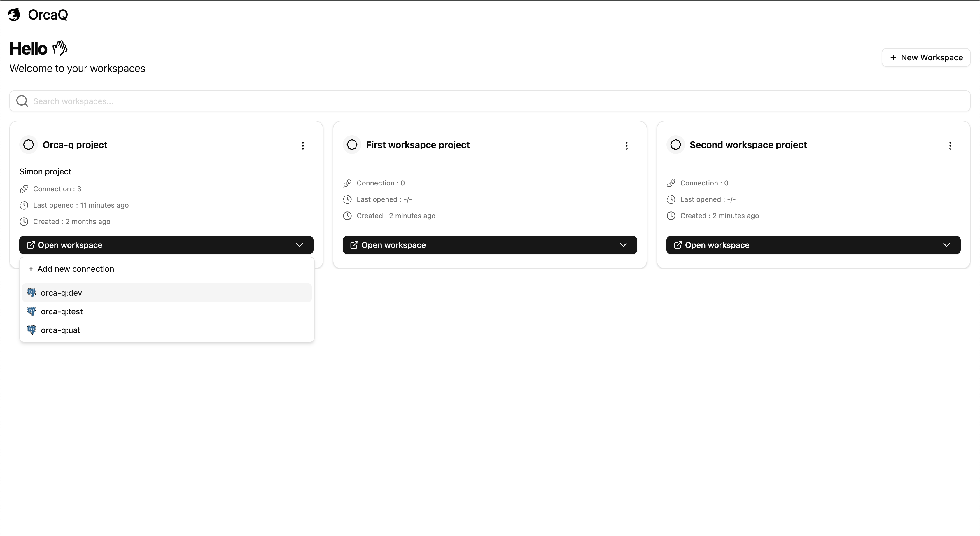Click the Second workspace project badge icon
This screenshot has width=980, height=536.
pyautogui.click(x=675, y=145)
